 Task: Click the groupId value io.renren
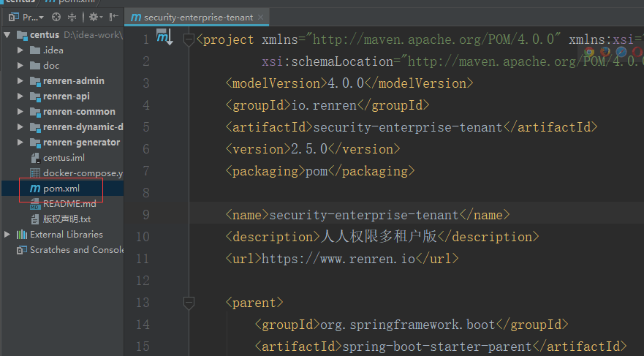(324, 105)
